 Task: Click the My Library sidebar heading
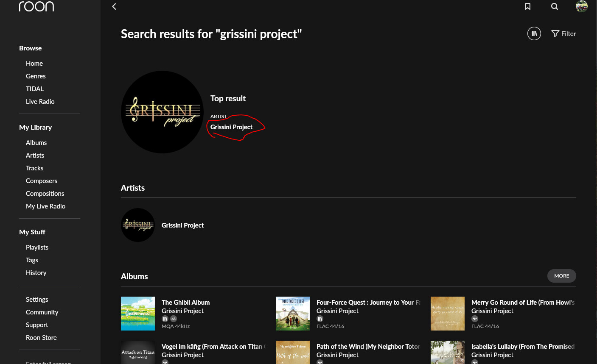point(35,128)
